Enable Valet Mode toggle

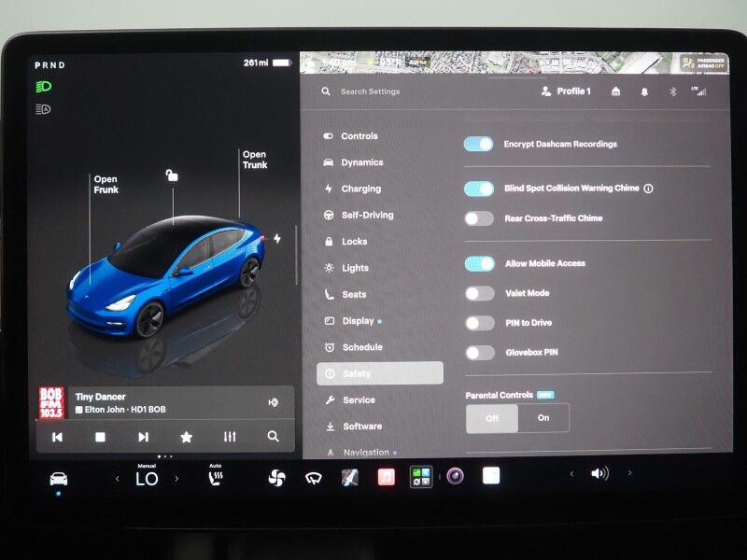[480, 293]
